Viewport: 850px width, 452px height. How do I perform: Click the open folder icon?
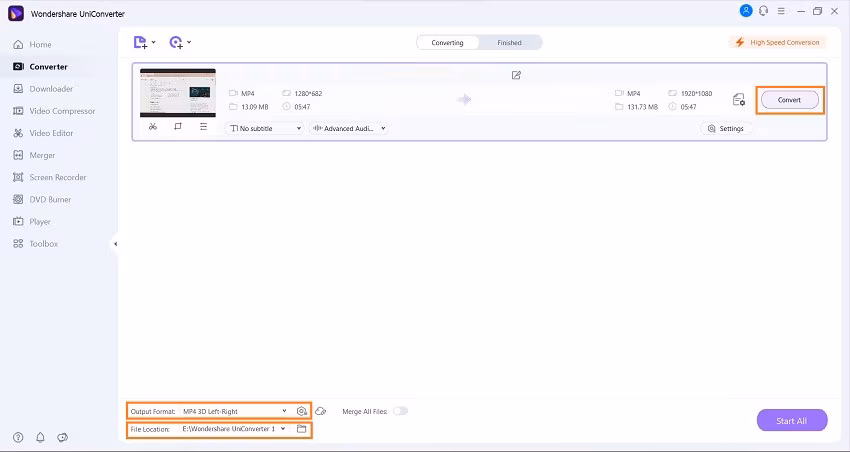tap(301, 429)
